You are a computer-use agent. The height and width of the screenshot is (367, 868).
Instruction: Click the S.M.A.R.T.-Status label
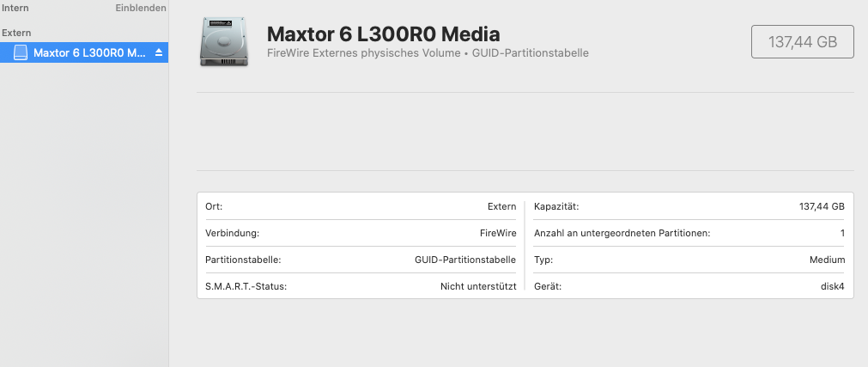click(246, 286)
